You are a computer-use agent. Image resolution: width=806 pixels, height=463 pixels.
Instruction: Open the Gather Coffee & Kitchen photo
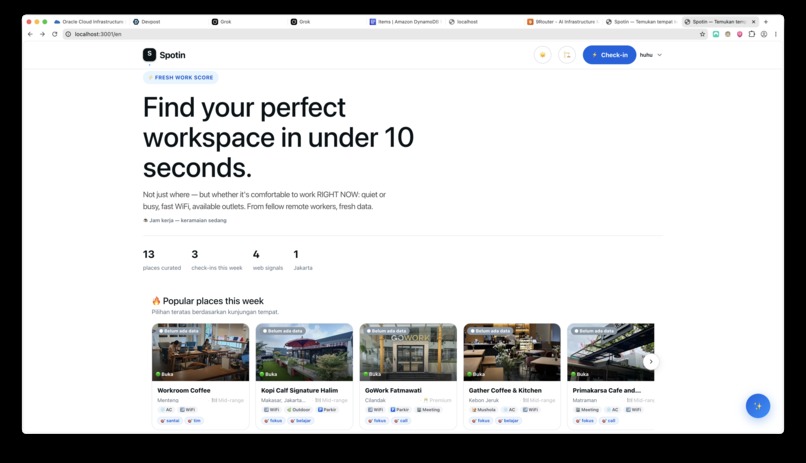512,352
